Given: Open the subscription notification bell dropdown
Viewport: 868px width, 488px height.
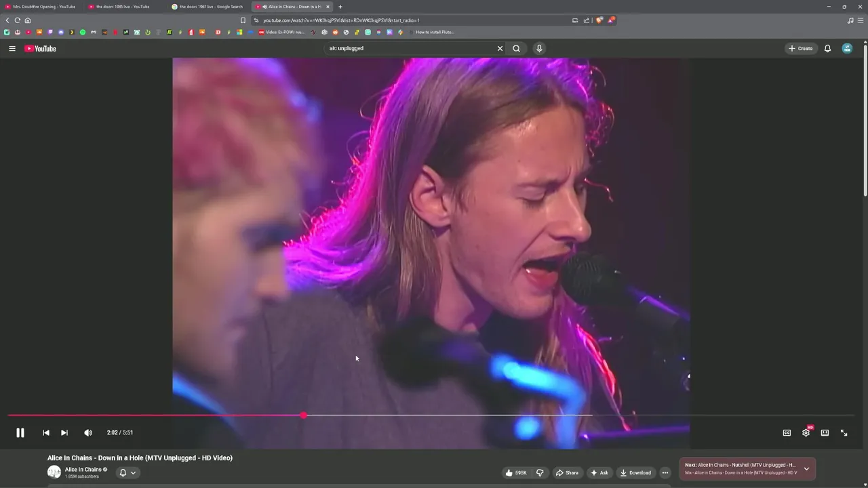Looking at the screenshot, I should click(x=127, y=472).
